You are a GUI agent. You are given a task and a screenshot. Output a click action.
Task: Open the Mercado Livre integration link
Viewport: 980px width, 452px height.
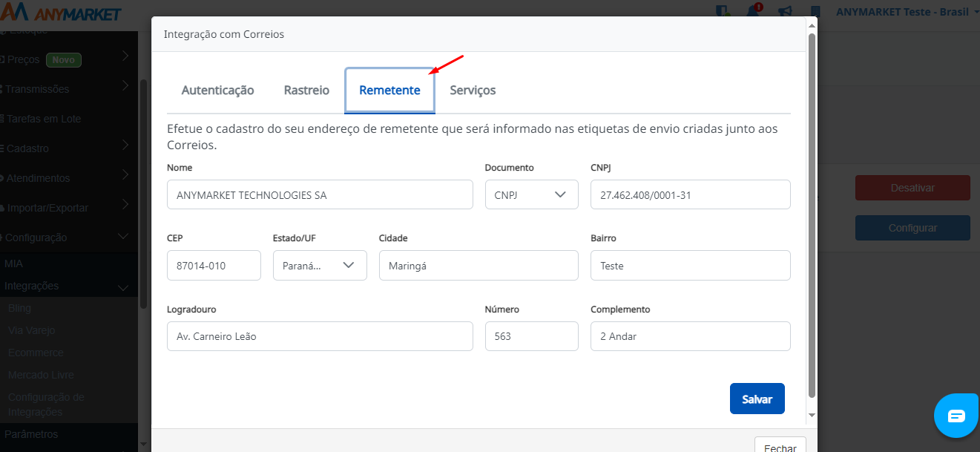click(x=41, y=375)
